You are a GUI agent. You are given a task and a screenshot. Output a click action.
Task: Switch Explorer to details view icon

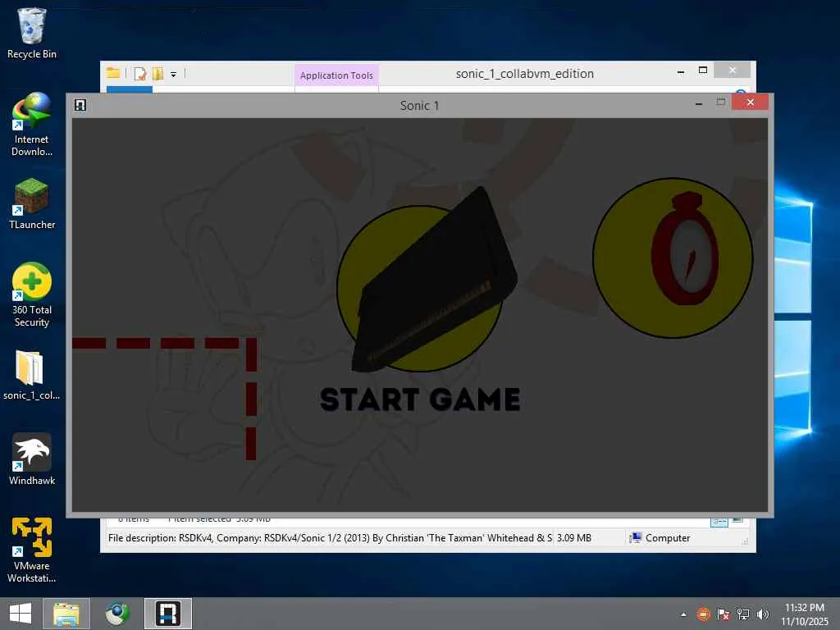pyautogui.click(x=719, y=521)
